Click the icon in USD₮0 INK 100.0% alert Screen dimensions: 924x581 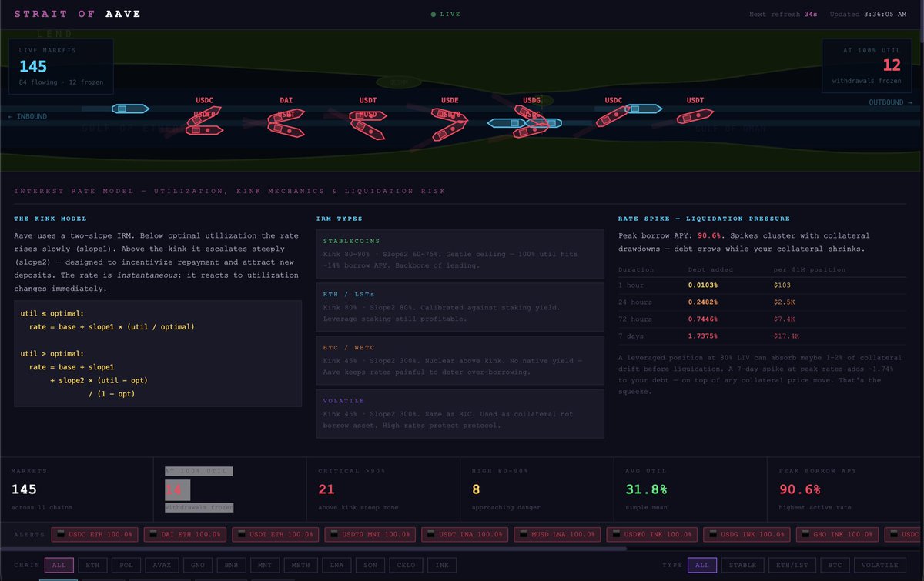pos(618,534)
